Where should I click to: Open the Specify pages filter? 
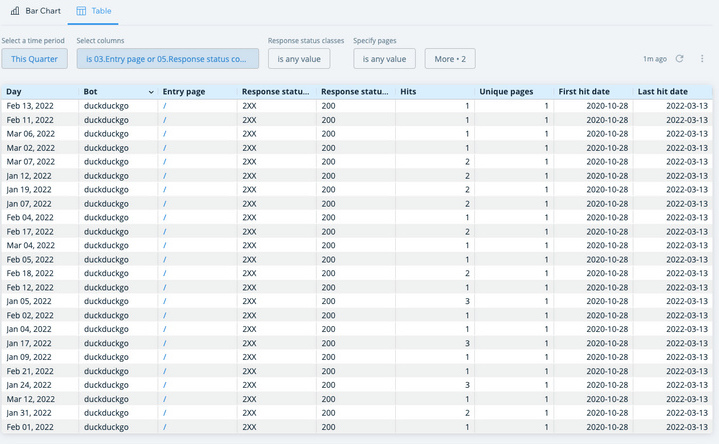pos(384,59)
